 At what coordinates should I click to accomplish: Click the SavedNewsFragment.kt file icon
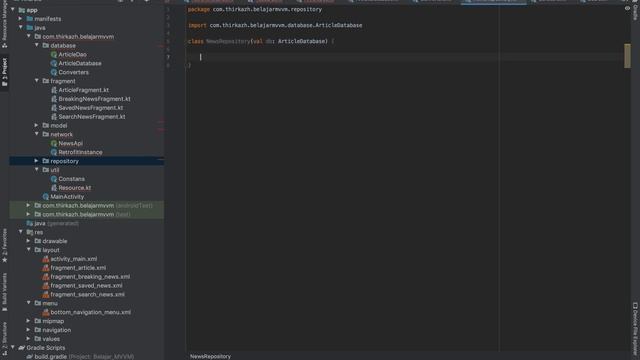click(x=54, y=108)
